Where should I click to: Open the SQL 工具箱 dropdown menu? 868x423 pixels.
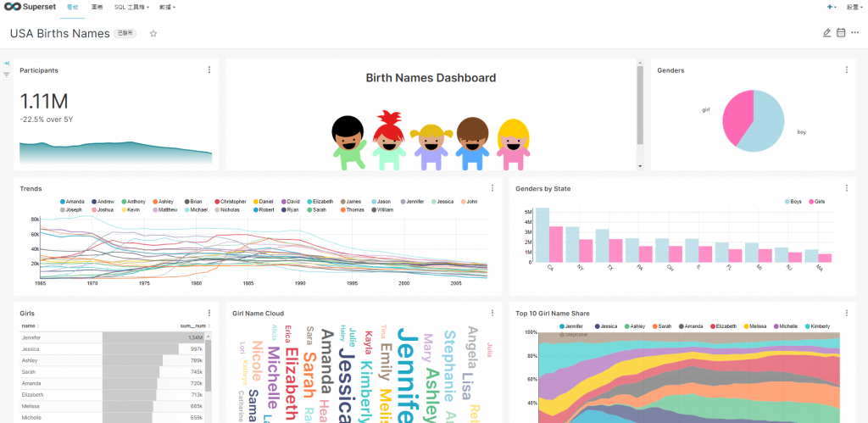pyautogui.click(x=131, y=7)
